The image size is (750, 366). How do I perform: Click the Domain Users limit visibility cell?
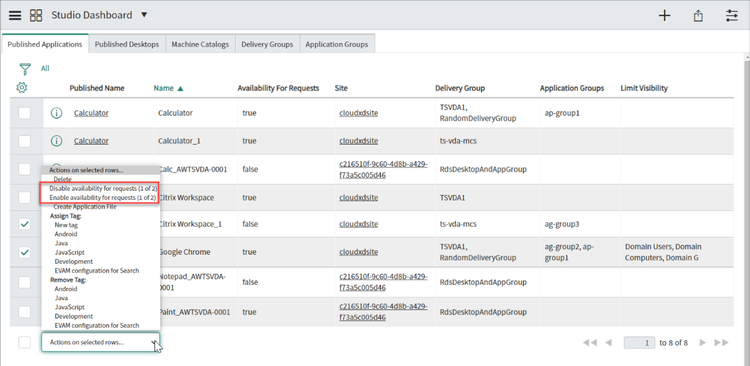663,252
